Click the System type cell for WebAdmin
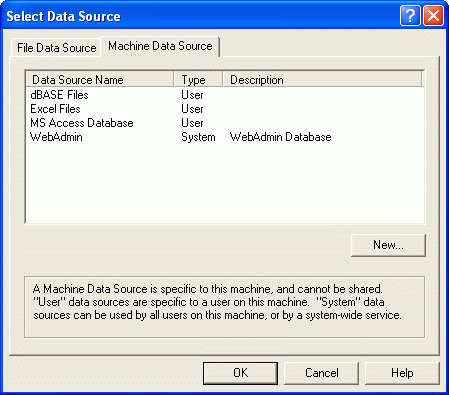The image size is (449, 395). click(x=198, y=137)
